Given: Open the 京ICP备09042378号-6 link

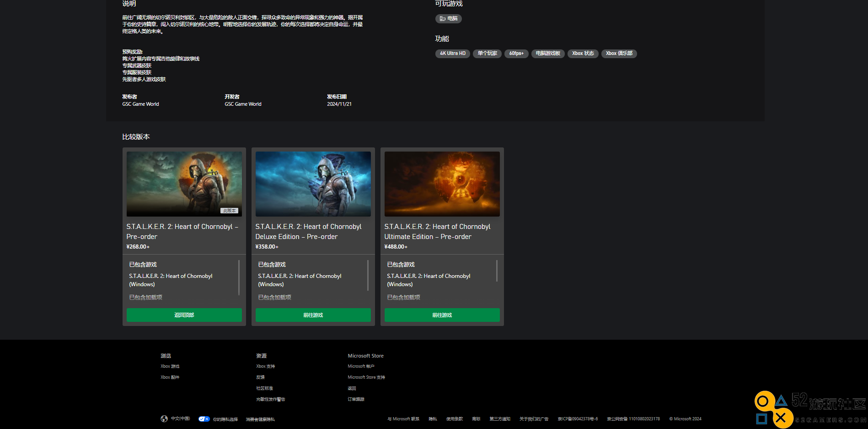Looking at the screenshot, I should [x=578, y=419].
